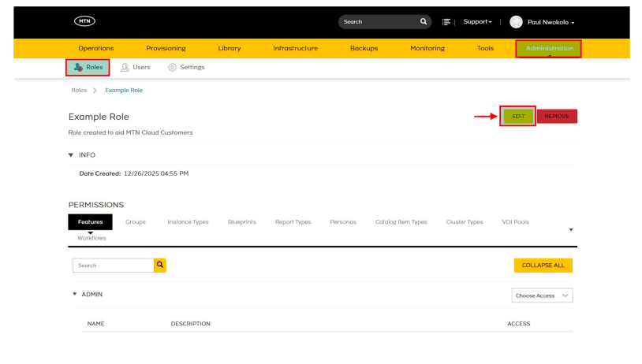
Task: Click the Example Role breadcrumb link
Action: 124,90
